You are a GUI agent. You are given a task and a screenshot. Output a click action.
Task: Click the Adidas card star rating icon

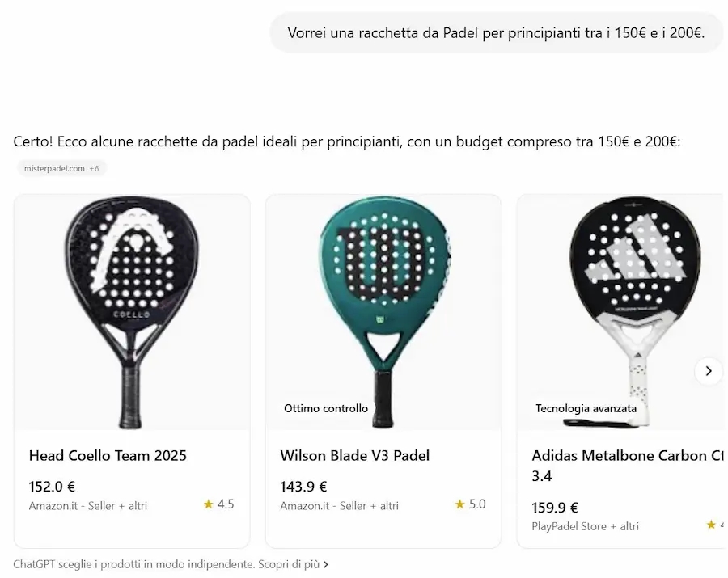tap(711, 525)
